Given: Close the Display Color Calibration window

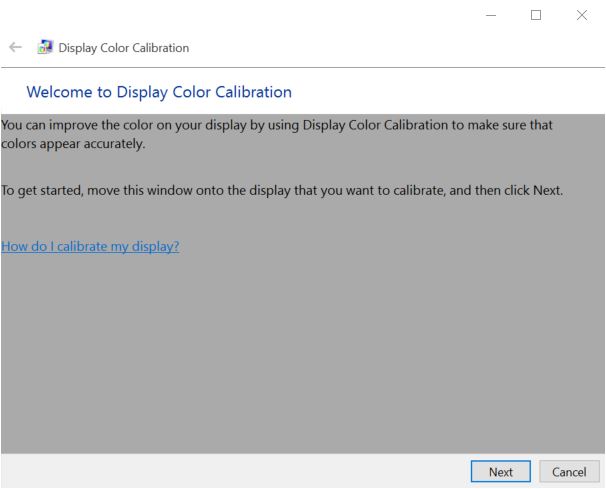Looking at the screenshot, I should pyautogui.click(x=582, y=15).
